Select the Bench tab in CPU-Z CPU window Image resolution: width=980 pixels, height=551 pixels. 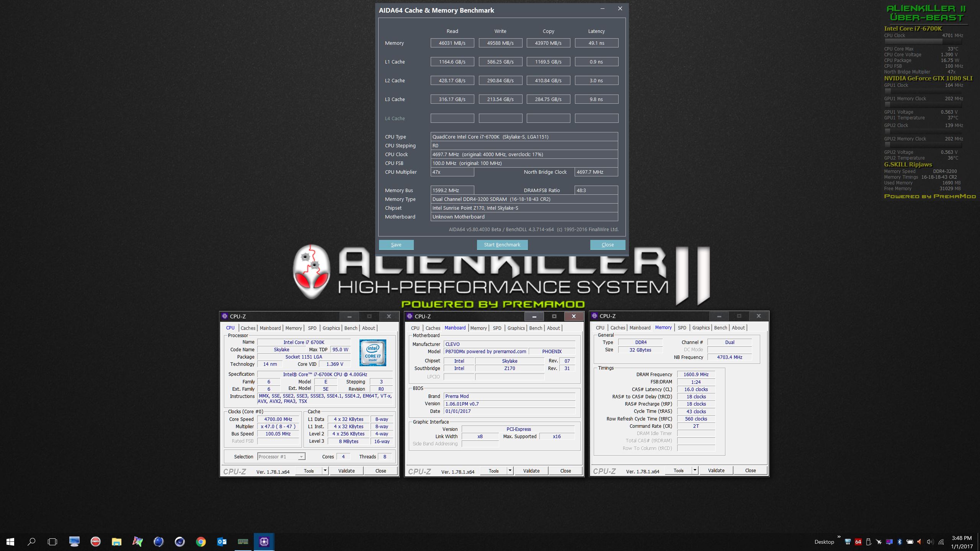point(351,328)
